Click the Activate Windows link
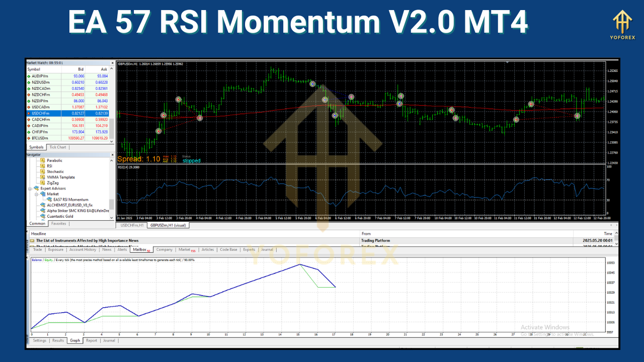This screenshot has height=362, width=644. coord(544,327)
